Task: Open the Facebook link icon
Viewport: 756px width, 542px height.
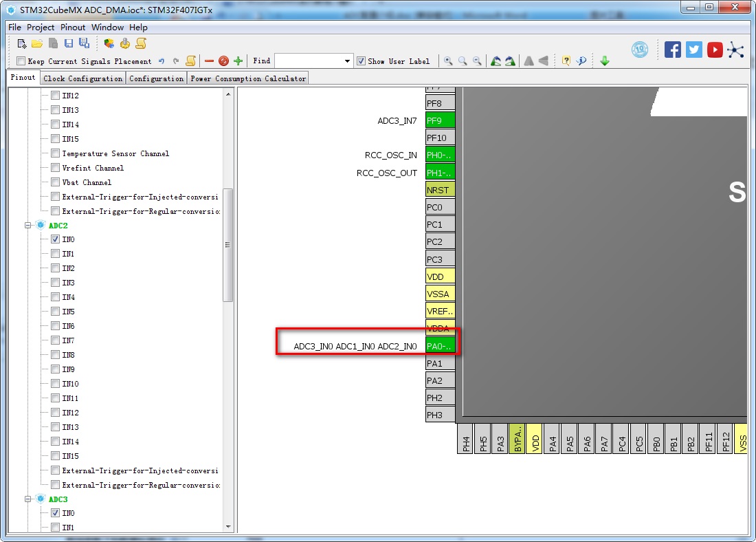Action: point(673,50)
